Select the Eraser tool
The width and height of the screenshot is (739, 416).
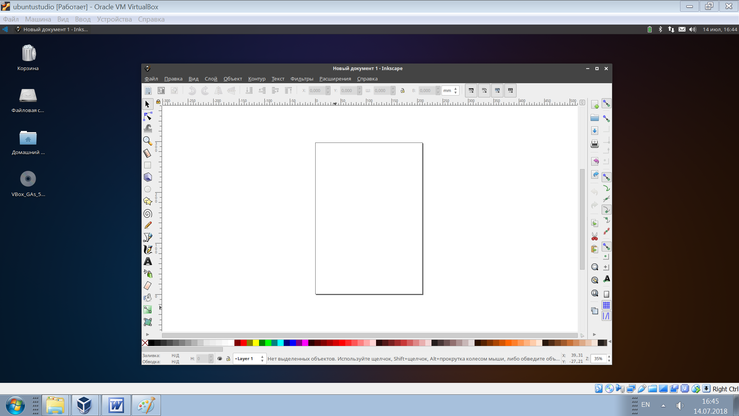click(148, 285)
